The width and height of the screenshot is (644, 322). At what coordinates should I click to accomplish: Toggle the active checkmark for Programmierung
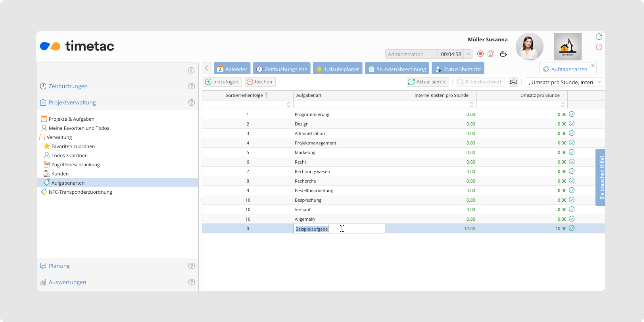tap(572, 114)
